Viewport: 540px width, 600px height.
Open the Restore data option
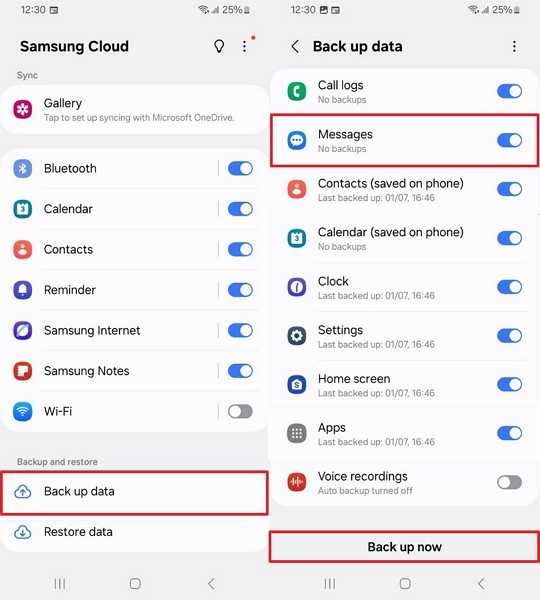point(134,532)
